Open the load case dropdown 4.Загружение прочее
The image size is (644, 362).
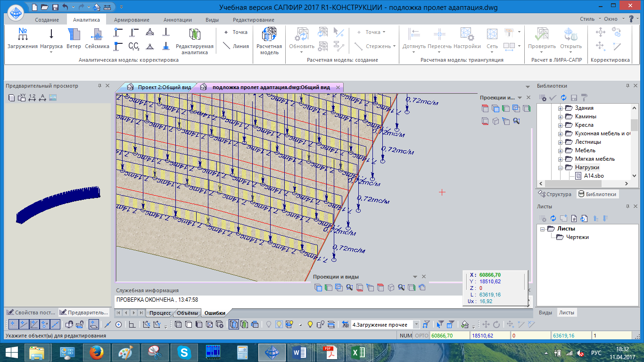coord(416,324)
